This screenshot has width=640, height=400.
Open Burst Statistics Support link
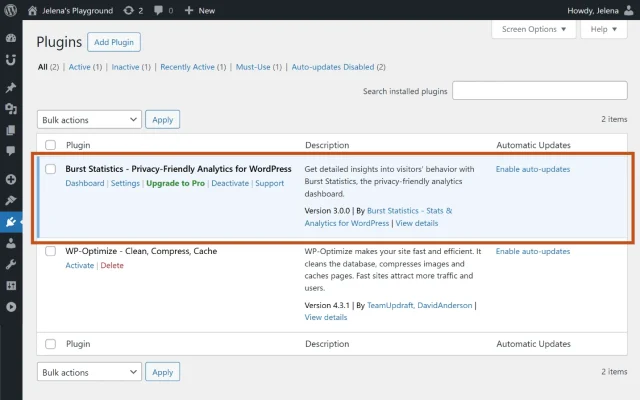[x=269, y=183]
